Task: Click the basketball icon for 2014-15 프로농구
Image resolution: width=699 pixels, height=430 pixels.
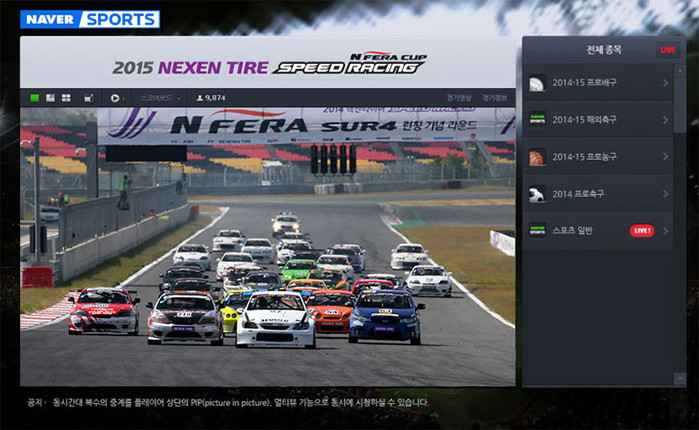Action: (537, 157)
